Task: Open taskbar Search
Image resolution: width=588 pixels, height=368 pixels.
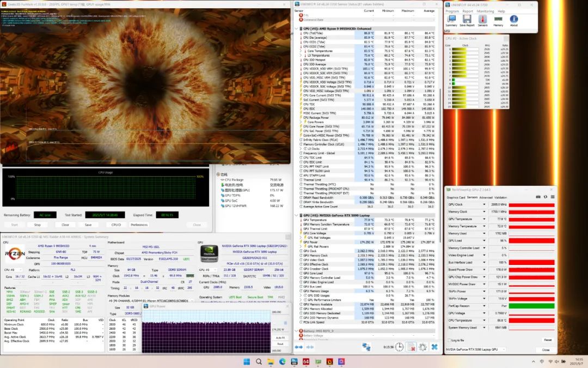Action: click(259, 361)
